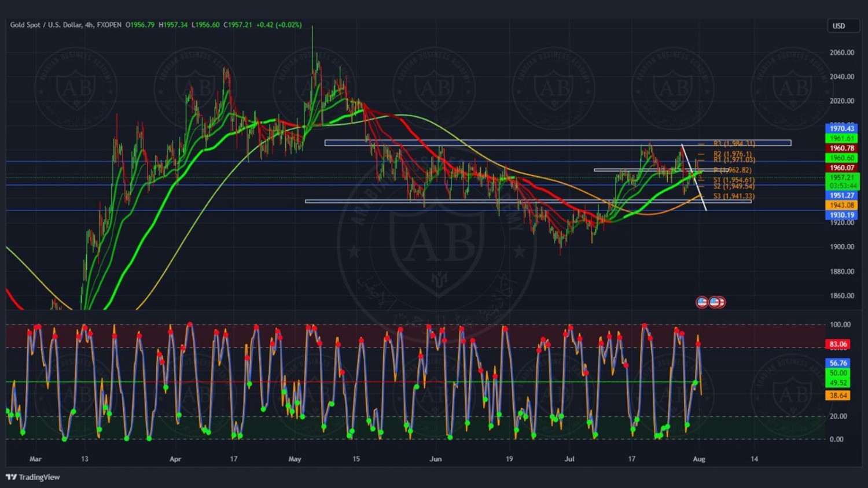Open the USD currency selector
The height and width of the screenshot is (488, 868).
843,26
